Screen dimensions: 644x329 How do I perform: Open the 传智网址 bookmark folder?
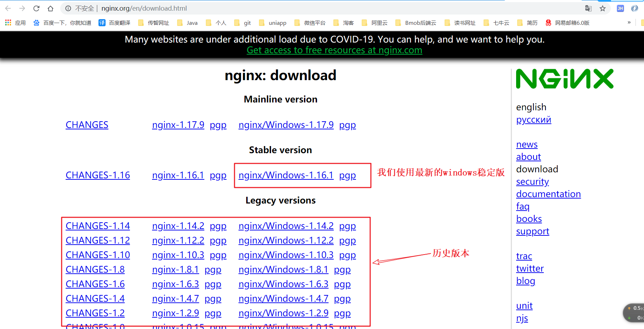154,23
